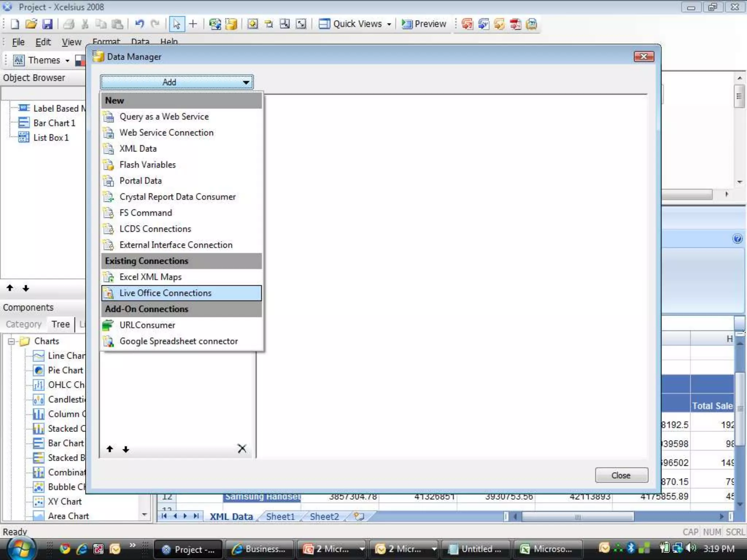The height and width of the screenshot is (560, 747).
Task: Choose External Interface Connection
Action: pyautogui.click(x=182, y=245)
